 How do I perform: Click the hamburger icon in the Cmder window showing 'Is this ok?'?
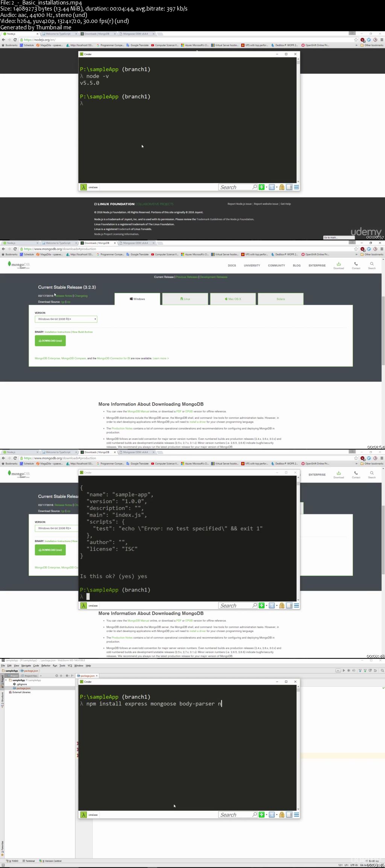pos(296,605)
